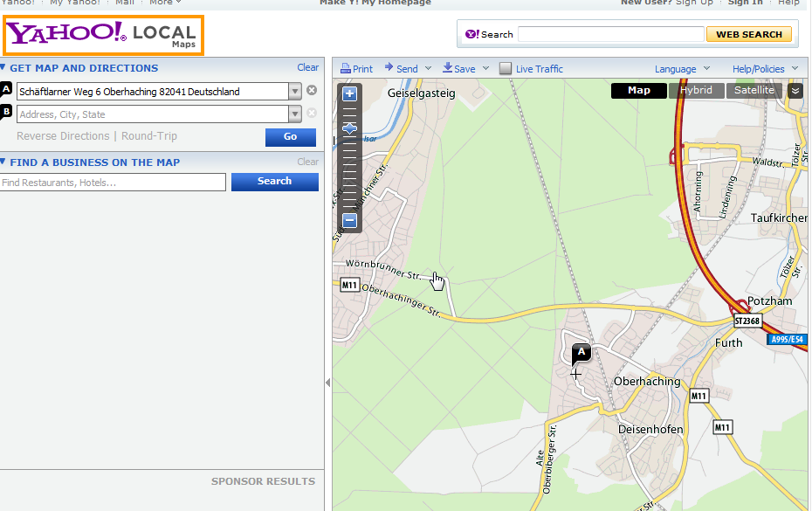Click the Sign Up link at top
The height and width of the screenshot is (511, 812).
[x=694, y=3]
